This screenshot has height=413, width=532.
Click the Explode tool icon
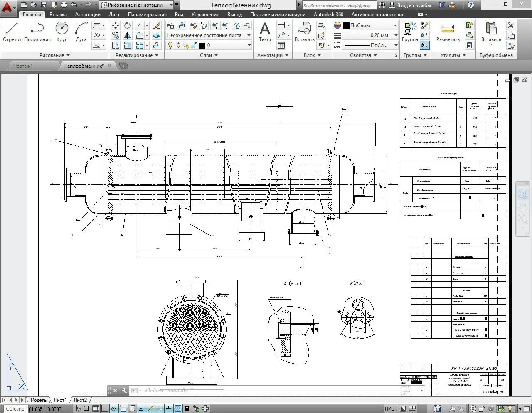[x=157, y=35]
